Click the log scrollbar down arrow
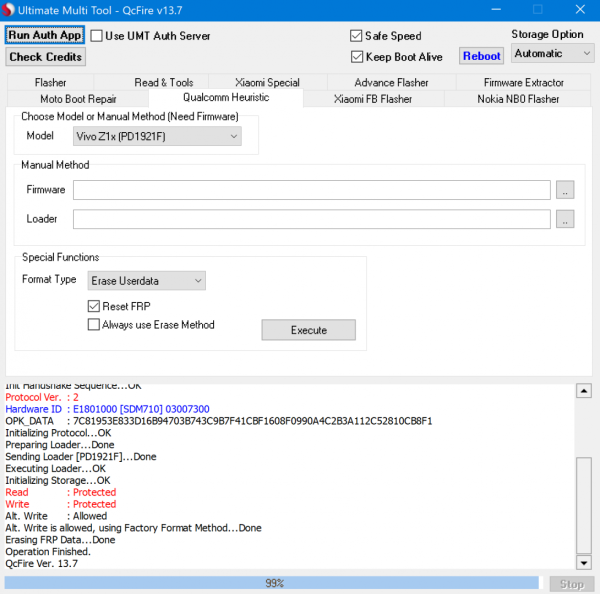This screenshot has height=594, width=600. [x=584, y=563]
